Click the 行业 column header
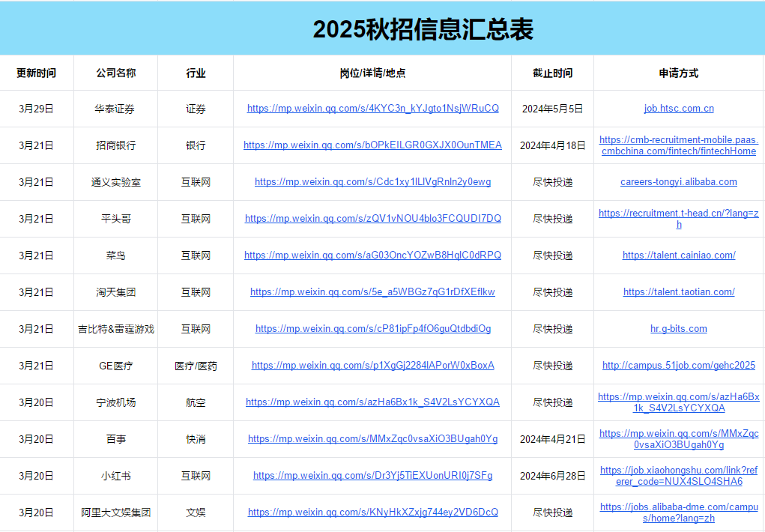This screenshot has width=765, height=532. (x=196, y=73)
